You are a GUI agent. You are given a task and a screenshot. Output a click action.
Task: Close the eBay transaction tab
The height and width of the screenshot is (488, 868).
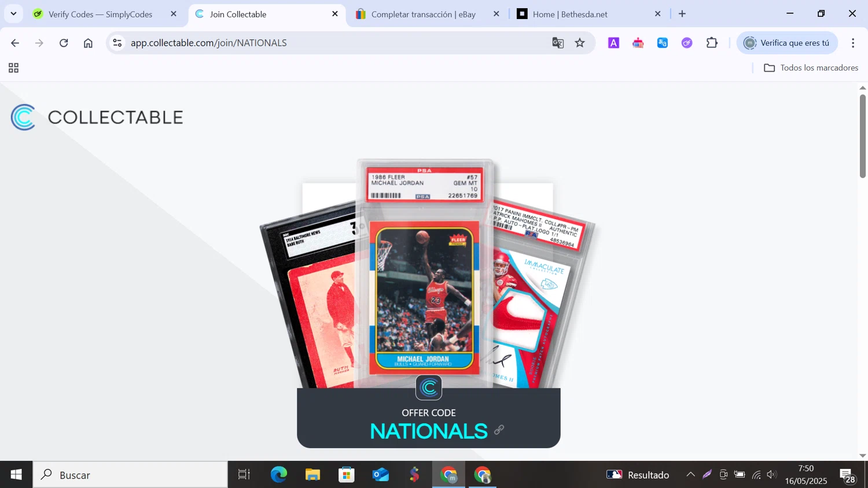point(496,14)
